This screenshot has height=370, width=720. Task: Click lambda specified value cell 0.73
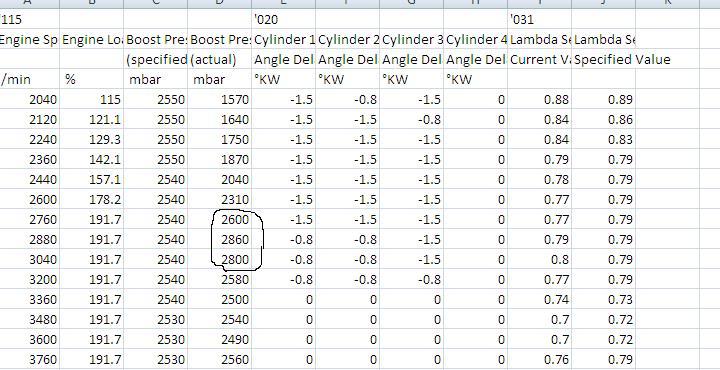pos(604,300)
